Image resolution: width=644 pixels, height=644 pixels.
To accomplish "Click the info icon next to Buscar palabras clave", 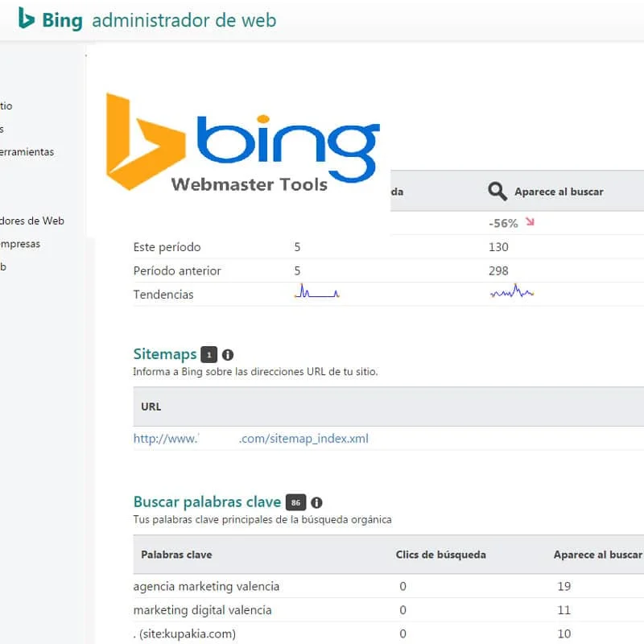I will [x=316, y=502].
